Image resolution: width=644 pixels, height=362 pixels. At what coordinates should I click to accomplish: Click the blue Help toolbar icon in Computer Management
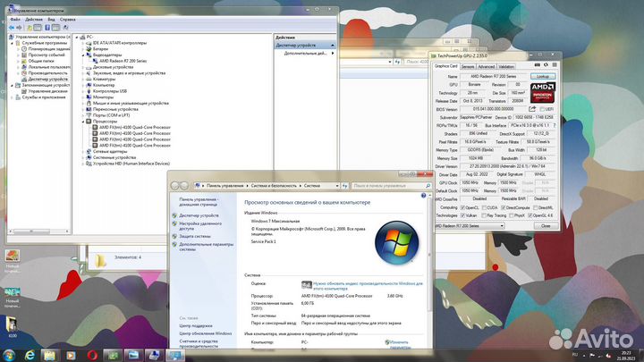(x=47, y=28)
